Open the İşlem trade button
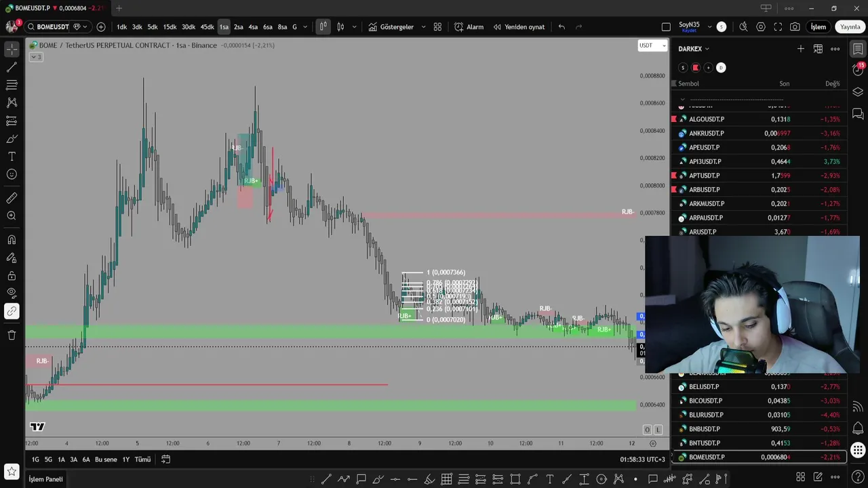The width and height of the screenshot is (868, 488). (x=818, y=27)
